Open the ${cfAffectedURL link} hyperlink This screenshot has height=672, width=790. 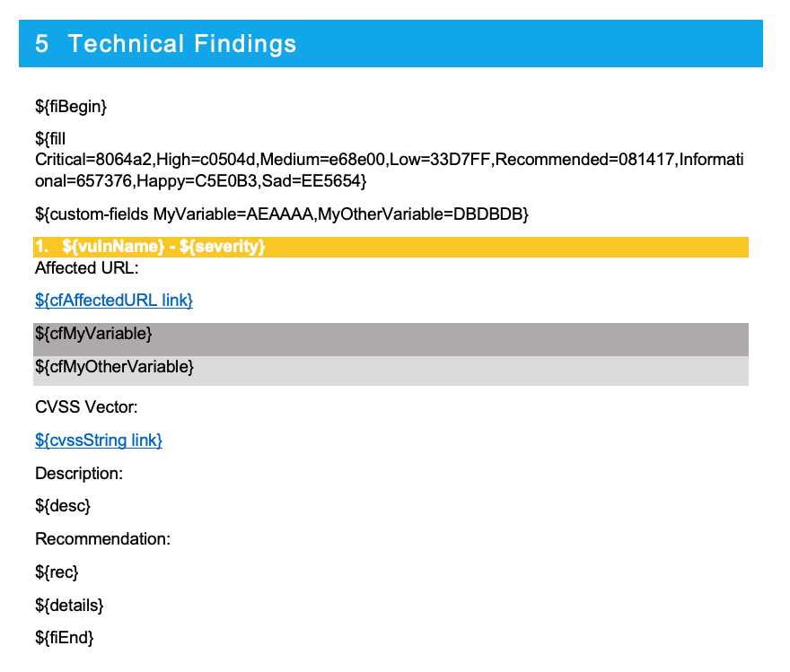coord(114,301)
